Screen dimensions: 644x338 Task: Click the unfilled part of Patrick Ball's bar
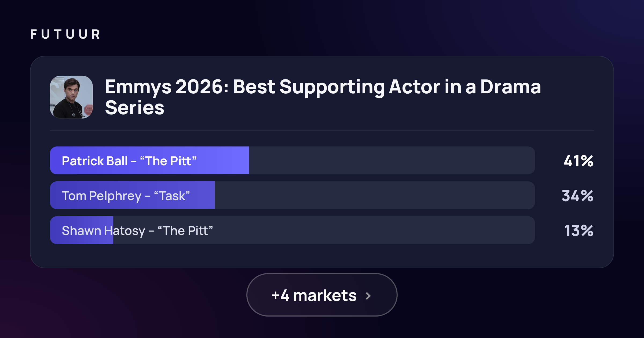point(392,160)
